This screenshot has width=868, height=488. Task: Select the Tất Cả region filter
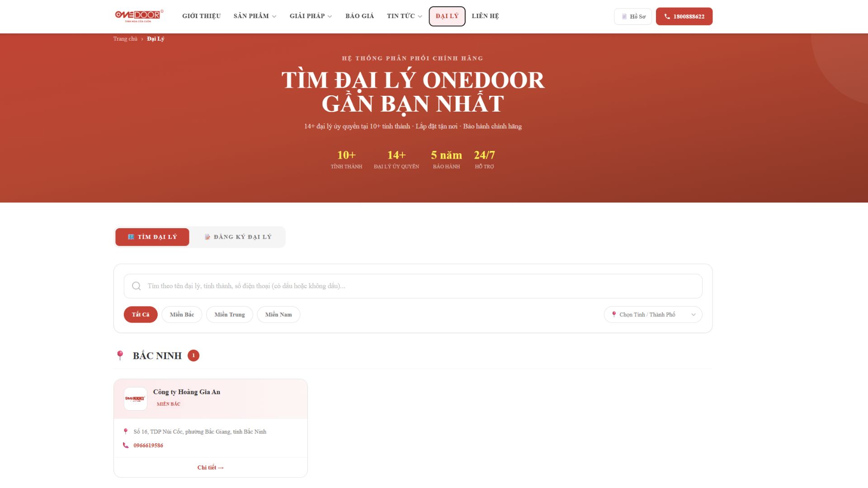point(141,314)
